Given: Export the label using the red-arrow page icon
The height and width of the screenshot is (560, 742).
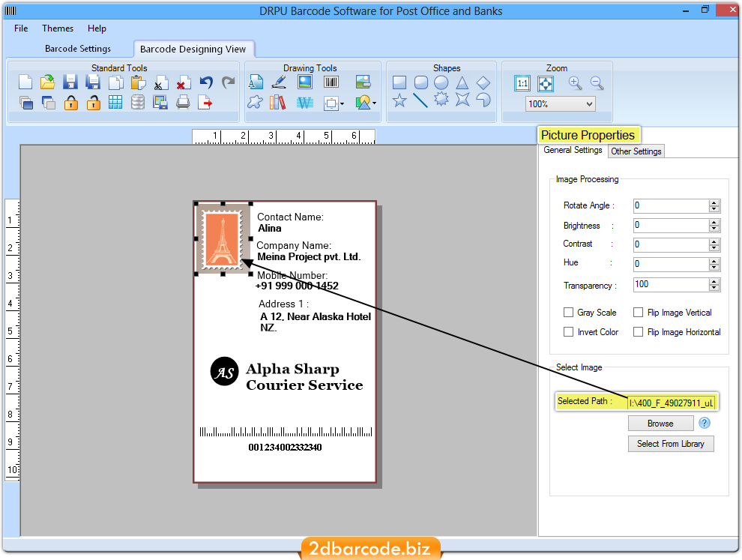Looking at the screenshot, I should pyautogui.click(x=205, y=102).
